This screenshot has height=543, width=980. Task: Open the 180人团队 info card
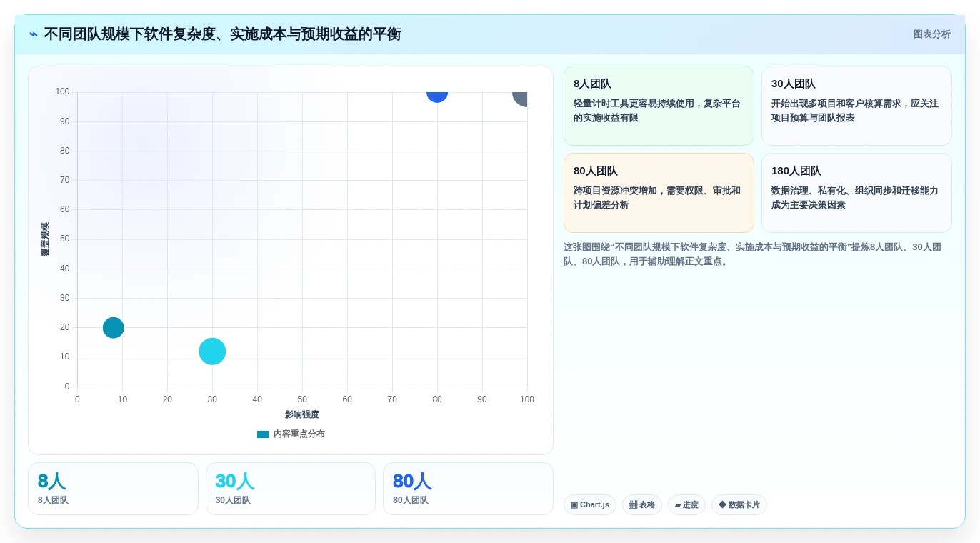point(856,193)
